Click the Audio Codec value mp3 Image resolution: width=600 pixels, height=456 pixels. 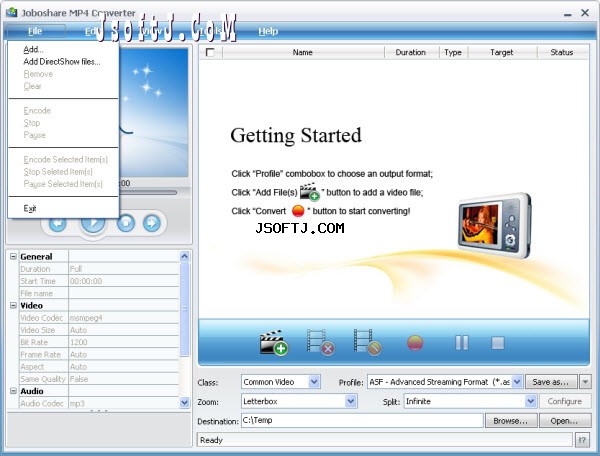point(77,403)
